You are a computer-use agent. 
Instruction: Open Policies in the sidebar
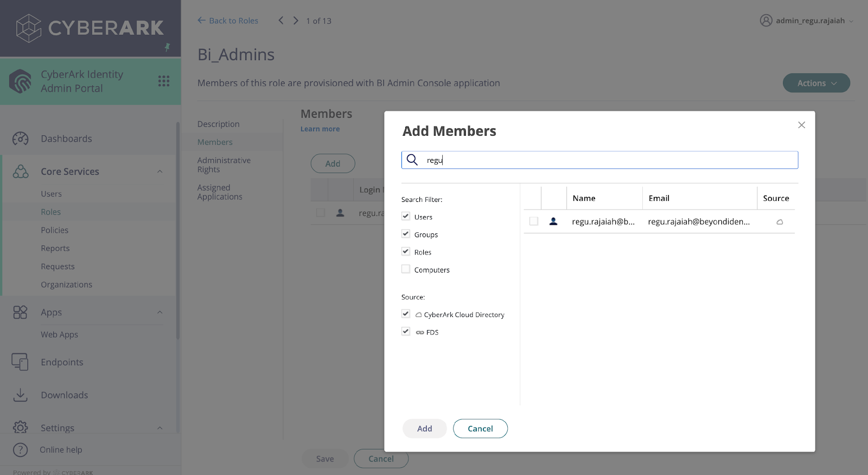(54, 230)
